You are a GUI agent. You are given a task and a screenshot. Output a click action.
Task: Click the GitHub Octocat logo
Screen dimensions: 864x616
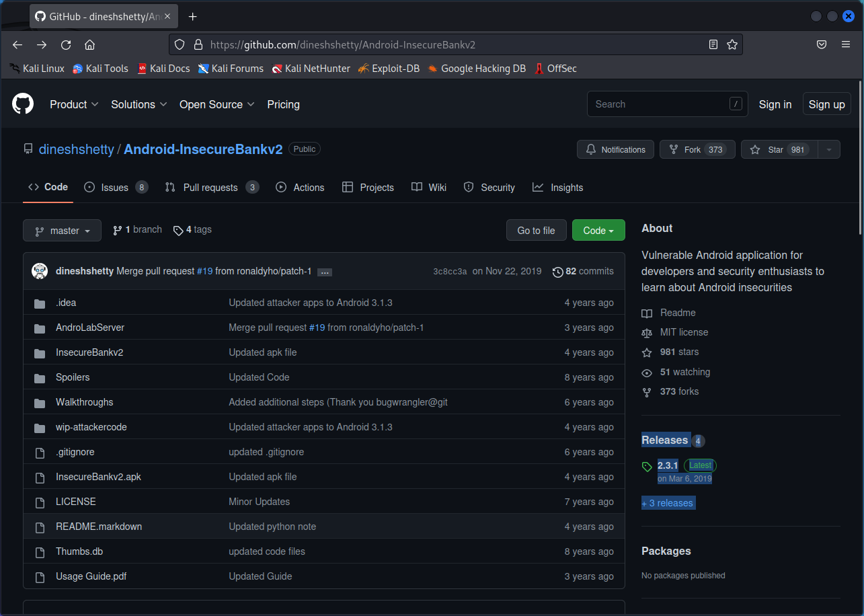tap(23, 104)
